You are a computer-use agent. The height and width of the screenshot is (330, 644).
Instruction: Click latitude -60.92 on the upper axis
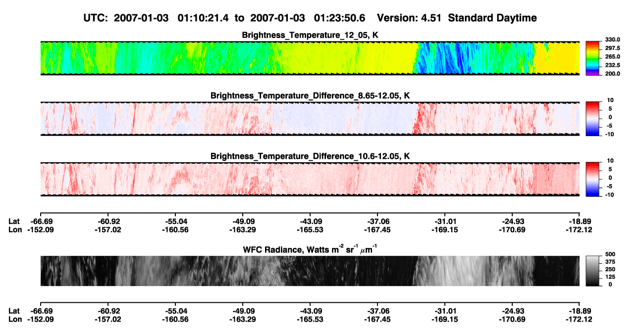(x=107, y=222)
